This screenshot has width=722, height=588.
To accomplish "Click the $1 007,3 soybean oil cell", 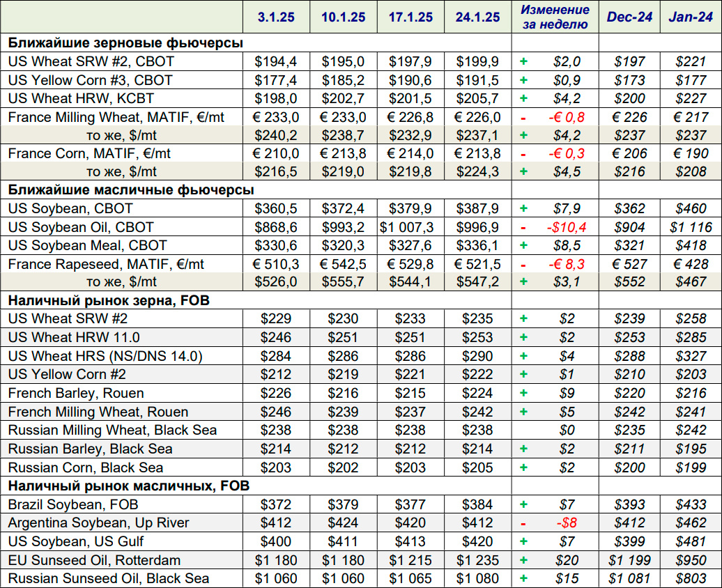I will tap(410, 227).
